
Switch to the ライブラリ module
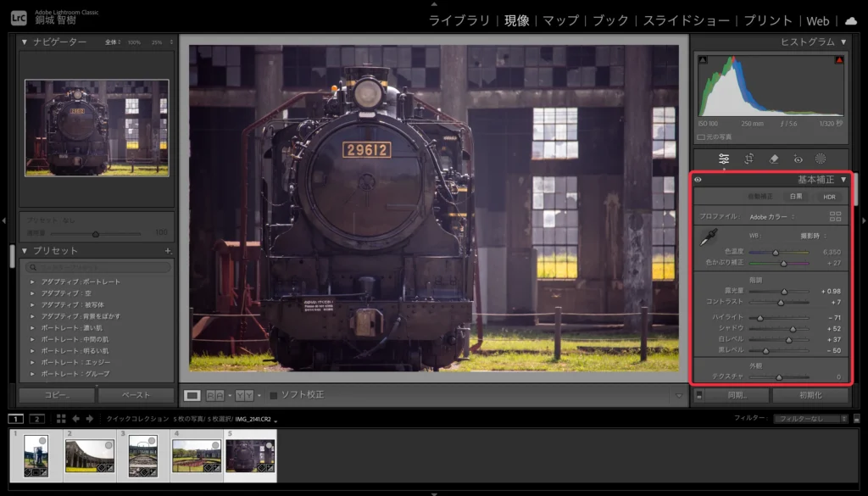click(x=459, y=20)
